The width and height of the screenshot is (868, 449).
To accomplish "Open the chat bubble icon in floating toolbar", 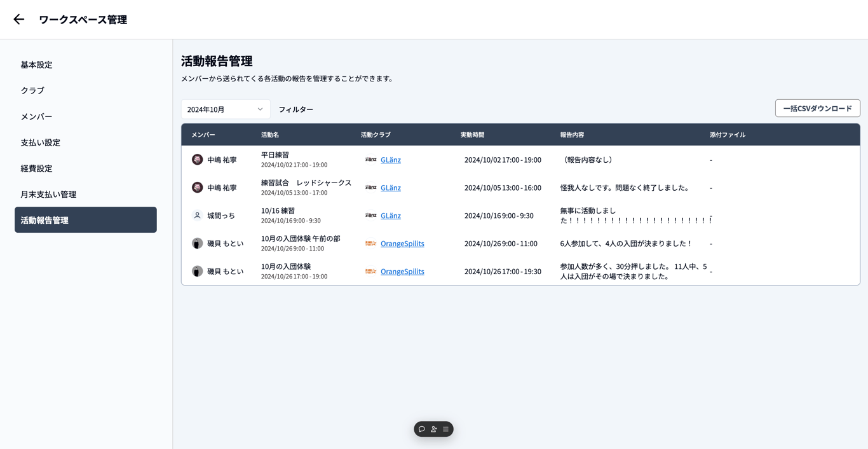I will (x=422, y=429).
